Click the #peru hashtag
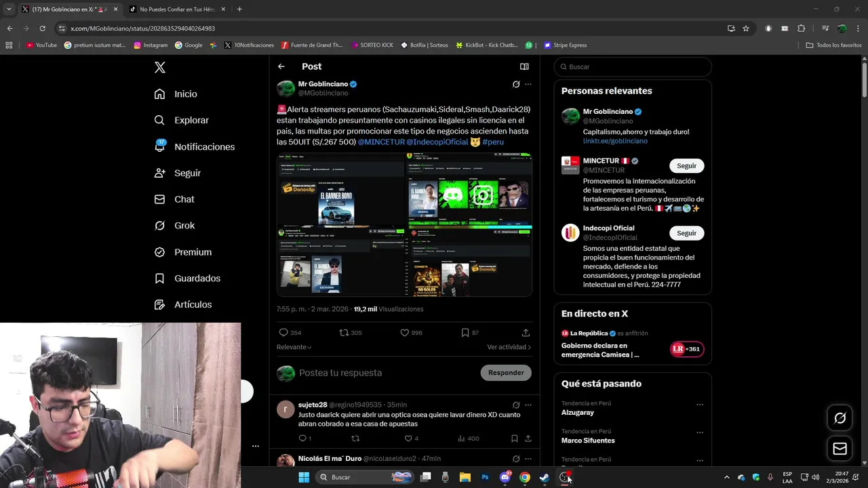 pos(493,142)
